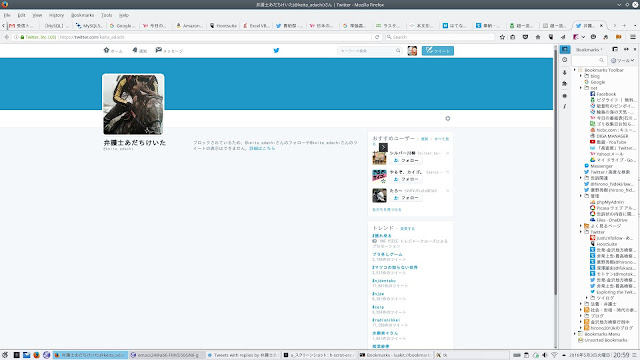Click the Twitter bird logo in header

276,51
